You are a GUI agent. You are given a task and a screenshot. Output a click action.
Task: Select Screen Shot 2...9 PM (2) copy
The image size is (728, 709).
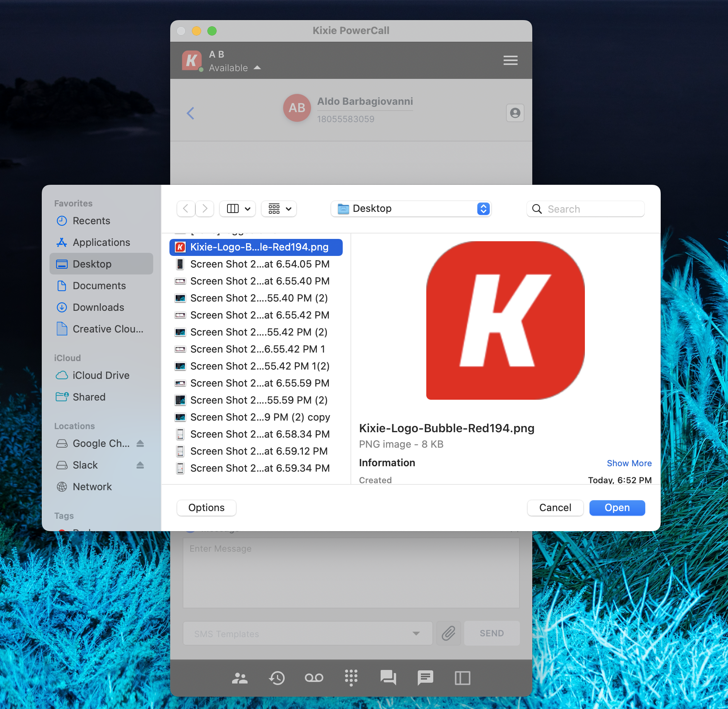pyautogui.click(x=256, y=417)
